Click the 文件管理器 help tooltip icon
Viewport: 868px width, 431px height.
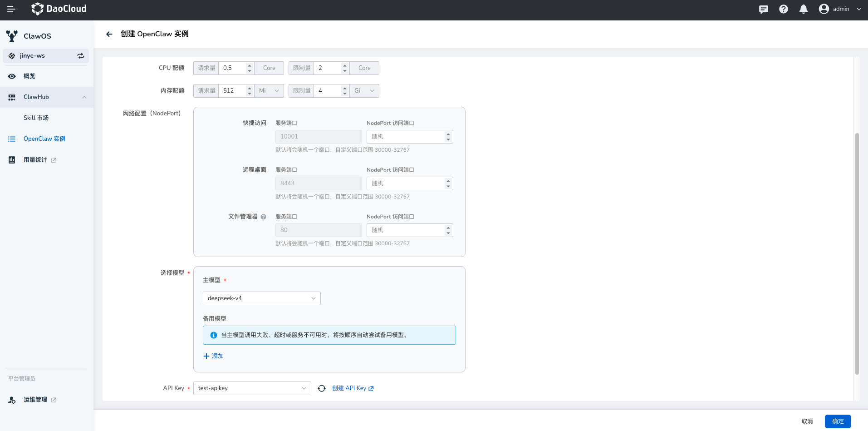click(x=263, y=217)
